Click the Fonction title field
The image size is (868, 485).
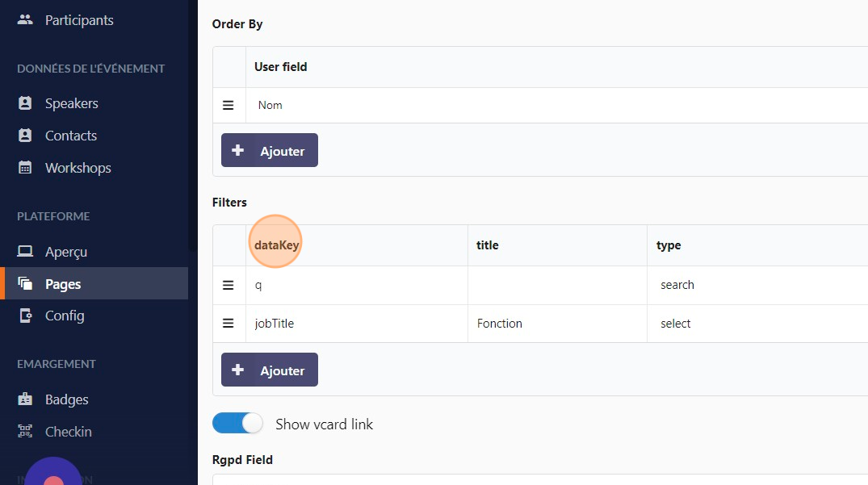(556, 324)
